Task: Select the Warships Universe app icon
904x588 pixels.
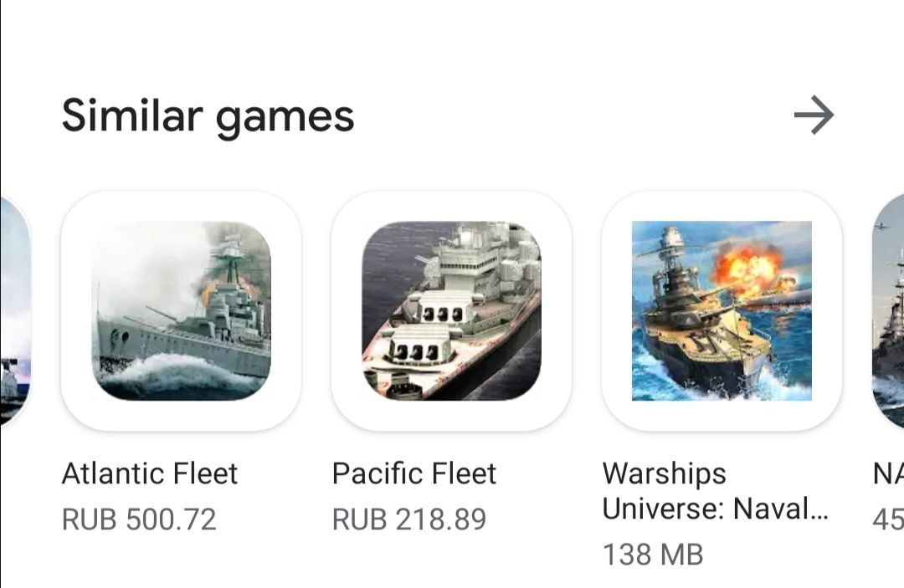Action: 722,311
